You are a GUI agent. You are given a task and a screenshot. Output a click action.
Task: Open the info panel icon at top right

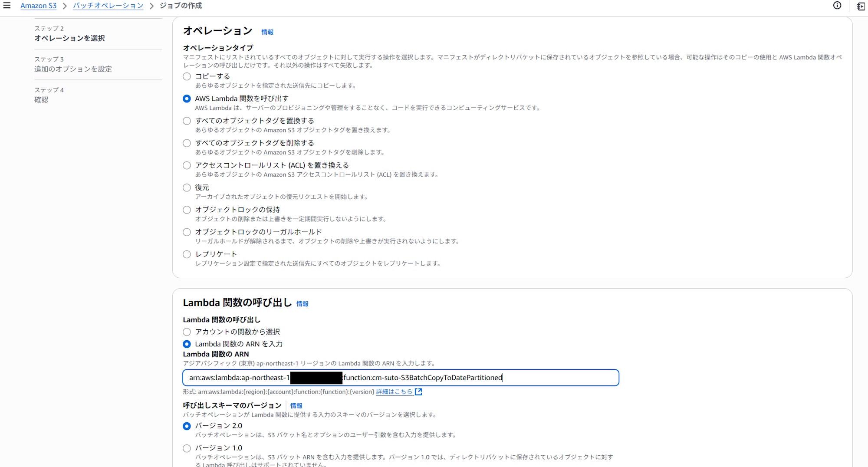(x=837, y=6)
